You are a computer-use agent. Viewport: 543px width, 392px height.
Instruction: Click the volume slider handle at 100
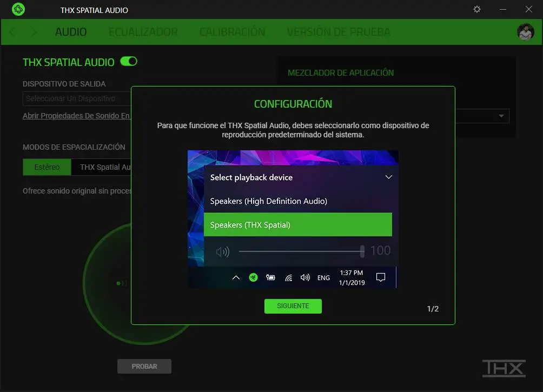pos(362,251)
